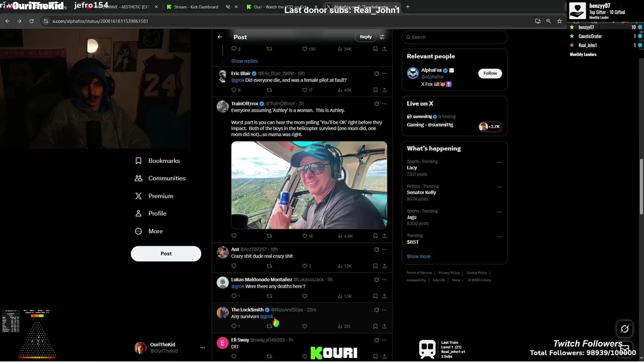This screenshot has height=362, width=644.
Task: Open the Grok floating button
Action: click(625, 329)
